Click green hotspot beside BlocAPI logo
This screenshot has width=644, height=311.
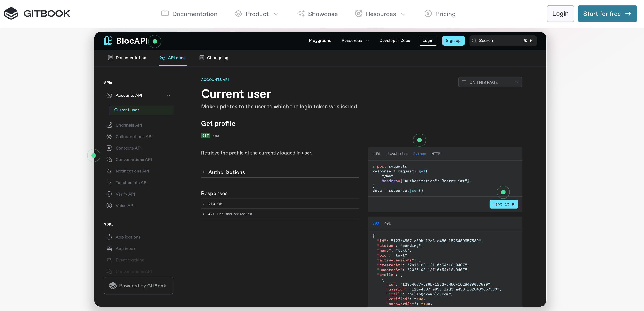coord(155,41)
